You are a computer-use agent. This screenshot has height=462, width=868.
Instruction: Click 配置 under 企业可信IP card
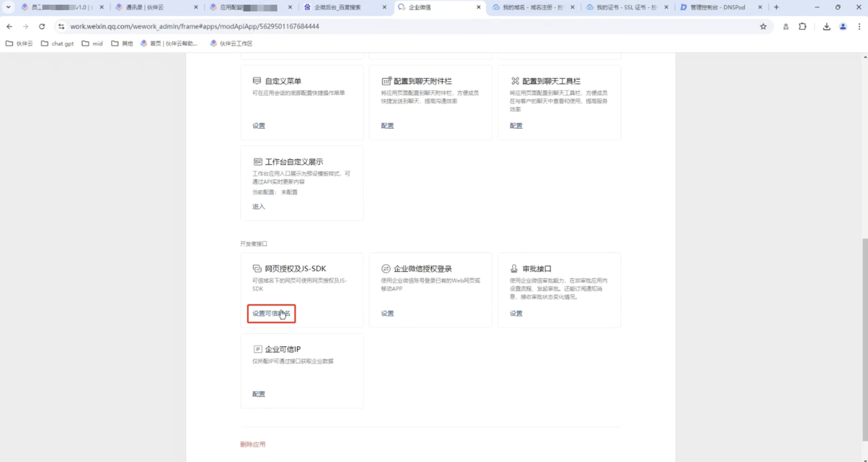click(x=258, y=394)
